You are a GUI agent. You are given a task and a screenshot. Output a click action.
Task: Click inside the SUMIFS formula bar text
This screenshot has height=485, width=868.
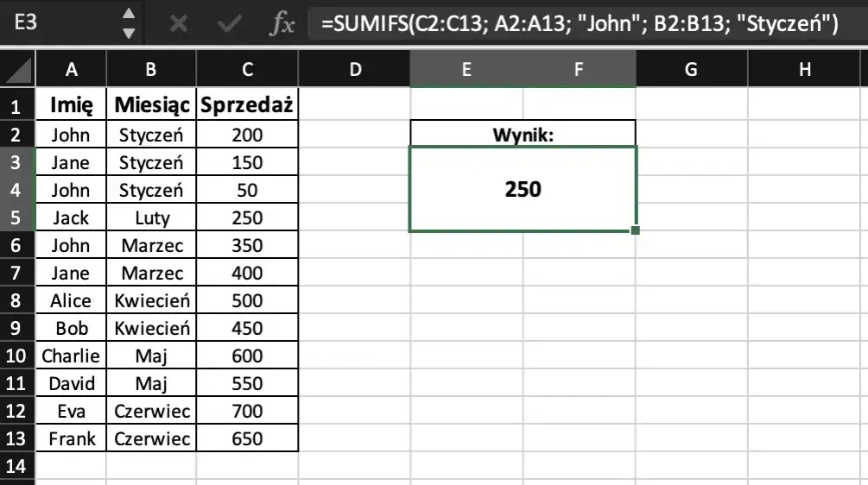click(579, 24)
